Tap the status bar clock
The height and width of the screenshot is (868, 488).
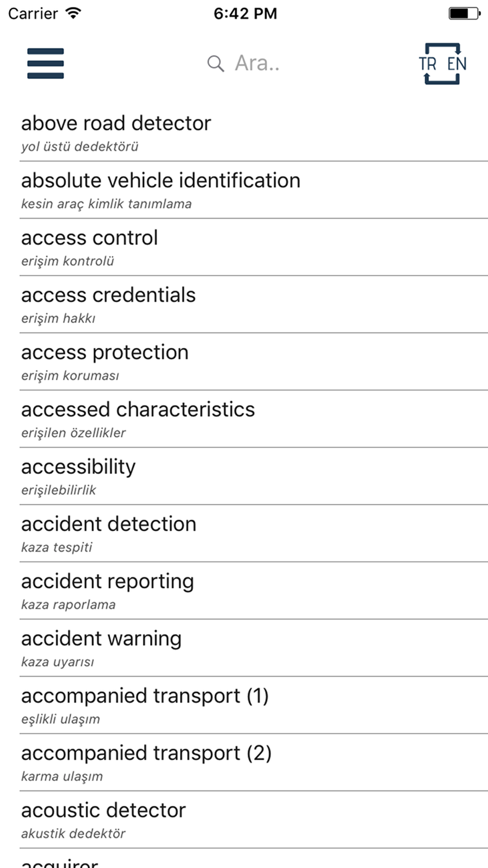245,13
